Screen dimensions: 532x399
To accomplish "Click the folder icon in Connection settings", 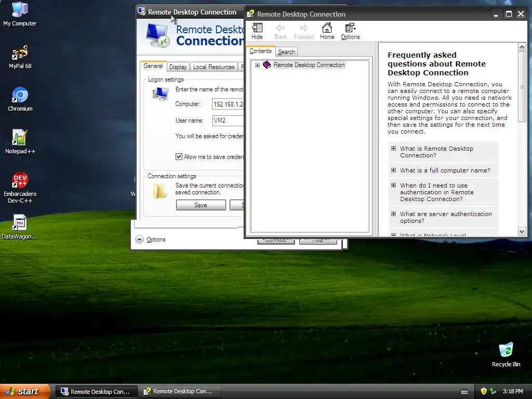I will click(x=159, y=191).
